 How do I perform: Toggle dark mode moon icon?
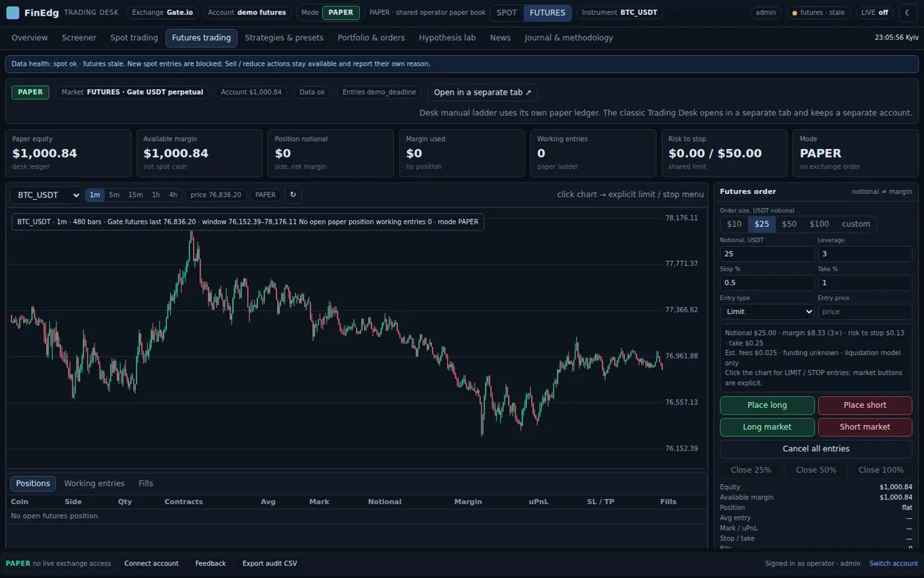(x=908, y=13)
